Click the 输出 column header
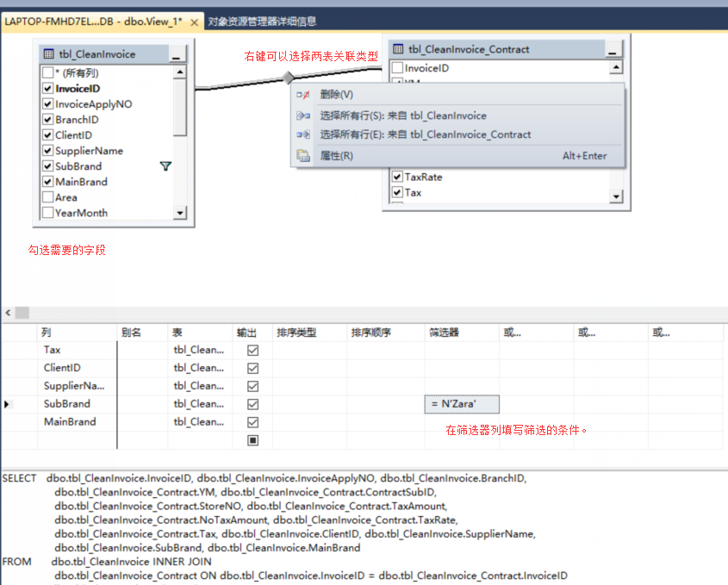 (x=252, y=333)
